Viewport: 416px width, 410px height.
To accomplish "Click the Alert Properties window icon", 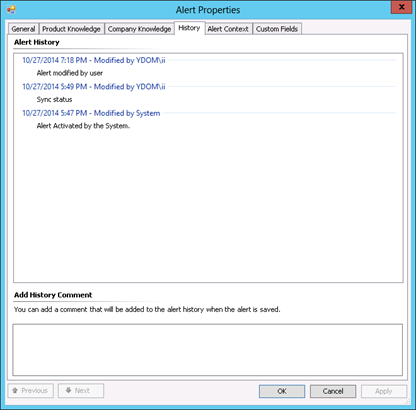I will pos(12,9).
